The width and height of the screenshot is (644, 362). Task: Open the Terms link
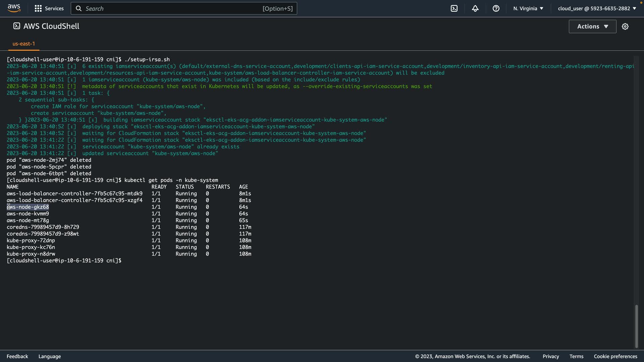click(x=576, y=356)
